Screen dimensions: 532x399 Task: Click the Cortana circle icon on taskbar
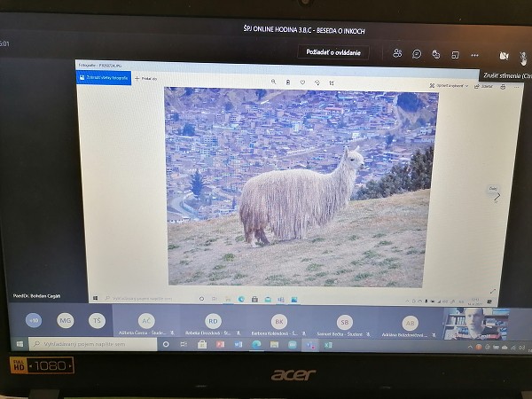166,344
